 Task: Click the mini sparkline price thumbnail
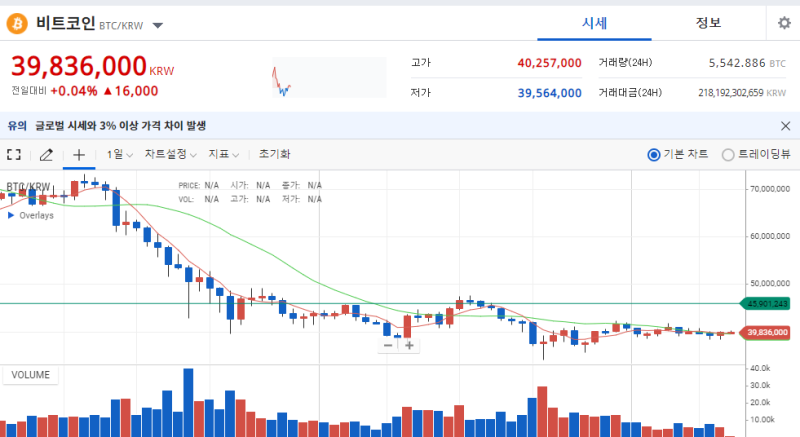point(329,78)
